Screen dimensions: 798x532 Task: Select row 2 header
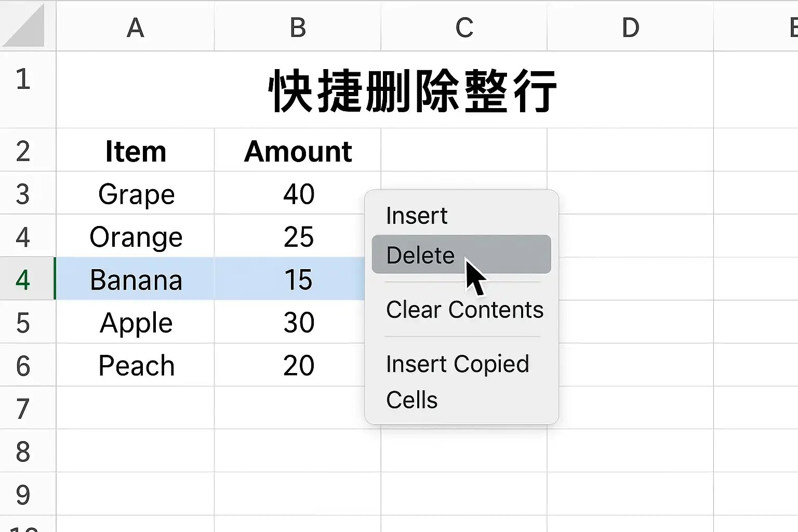pos(28,150)
